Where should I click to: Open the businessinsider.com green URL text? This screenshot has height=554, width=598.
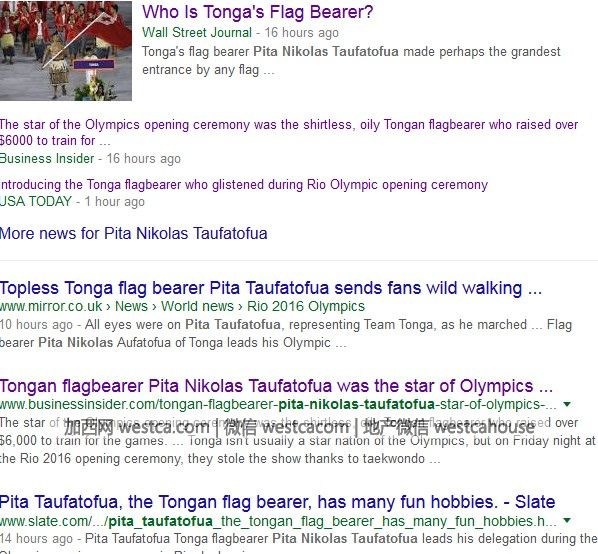pyautogui.click(x=278, y=405)
